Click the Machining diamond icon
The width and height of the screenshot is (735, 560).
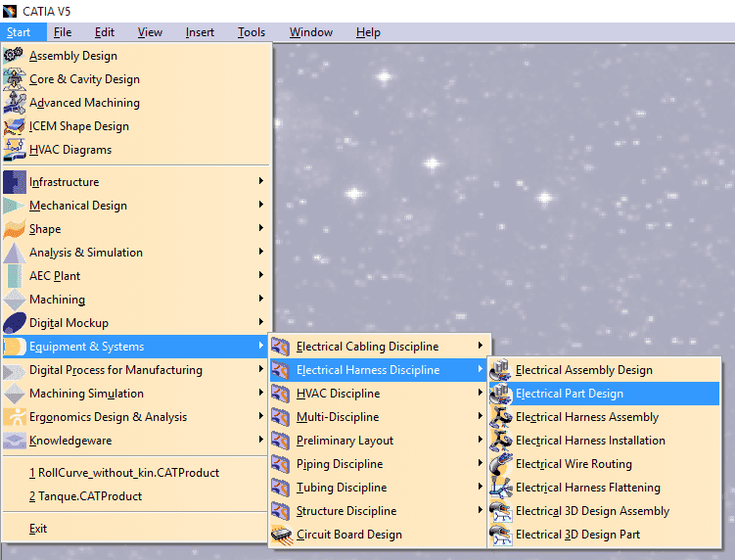click(x=14, y=300)
